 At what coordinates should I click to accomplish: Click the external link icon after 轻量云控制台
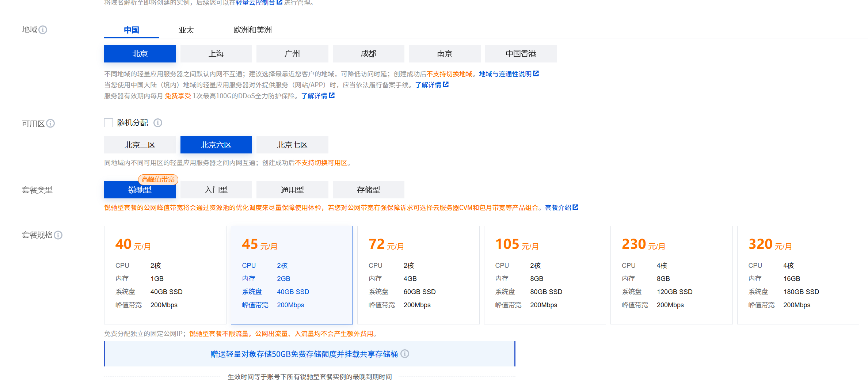click(x=279, y=2)
